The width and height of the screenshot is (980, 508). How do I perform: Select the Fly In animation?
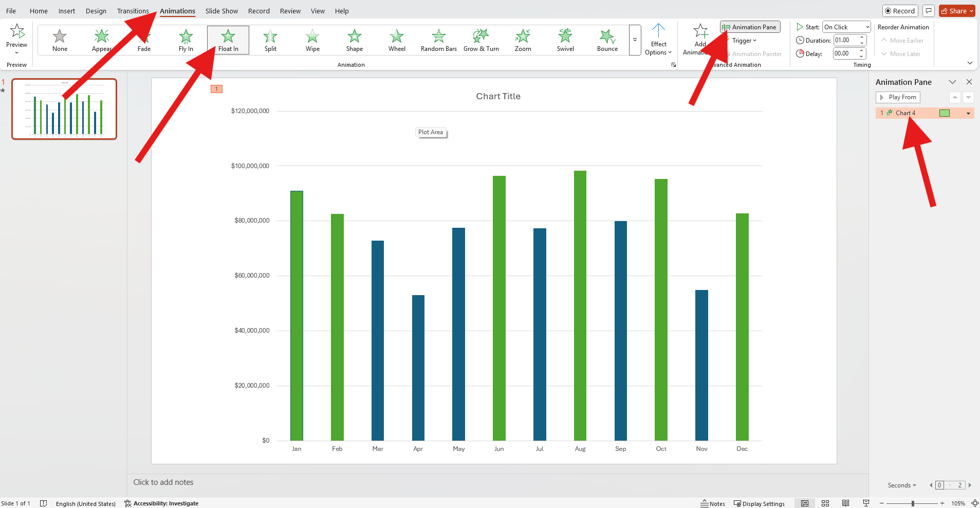[x=186, y=40]
